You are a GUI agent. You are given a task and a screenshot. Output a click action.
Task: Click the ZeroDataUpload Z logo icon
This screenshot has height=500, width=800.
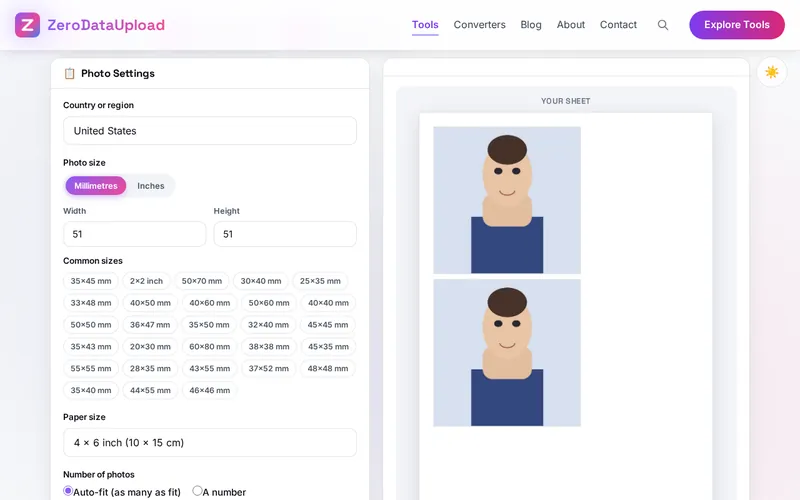pos(28,25)
